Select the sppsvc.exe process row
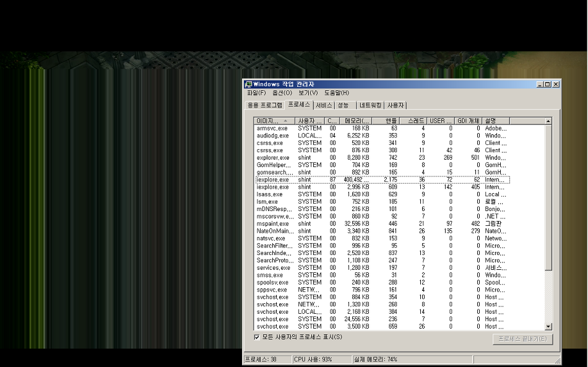 pos(382,290)
